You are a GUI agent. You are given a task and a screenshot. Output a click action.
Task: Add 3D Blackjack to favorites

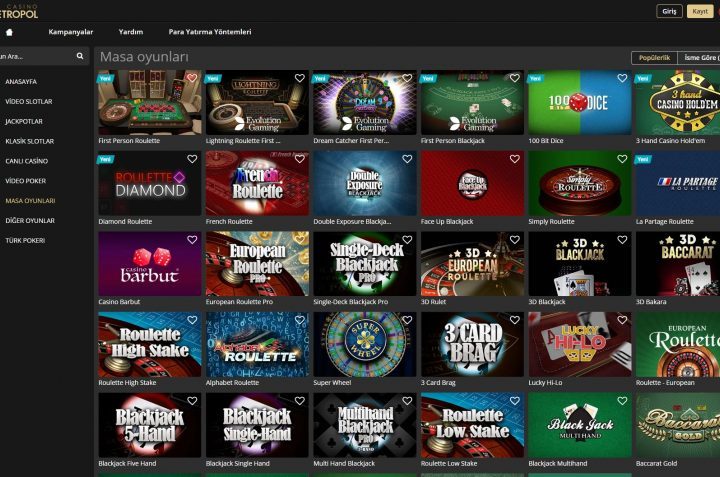pyautogui.click(x=622, y=240)
